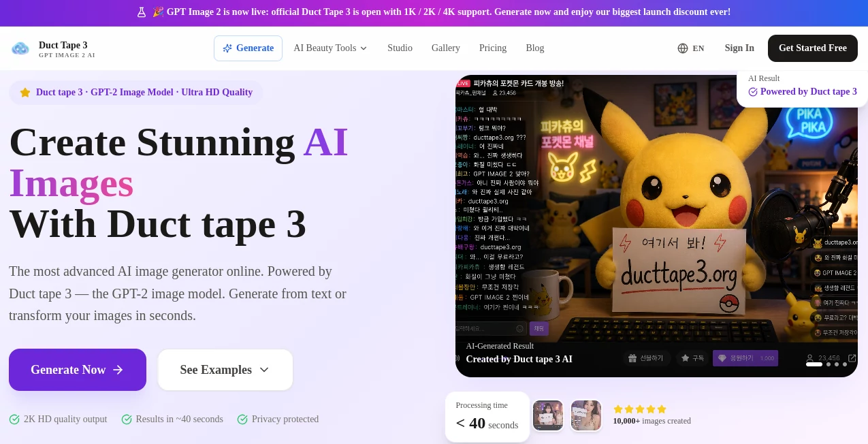Click the Created by Duct tape 3 AI caption
The width and height of the screenshot is (868, 444).
(519, 359)
